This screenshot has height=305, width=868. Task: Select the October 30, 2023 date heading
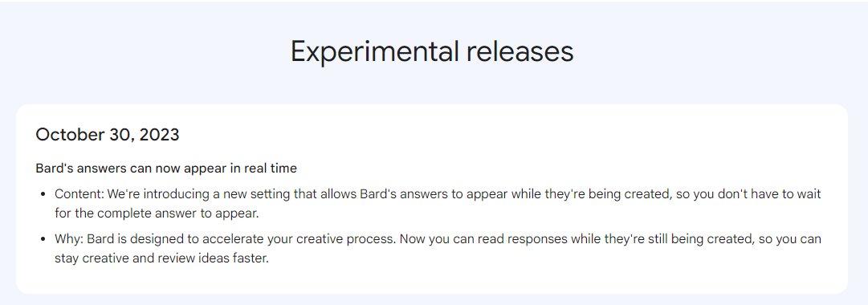(x=108, y=135)
